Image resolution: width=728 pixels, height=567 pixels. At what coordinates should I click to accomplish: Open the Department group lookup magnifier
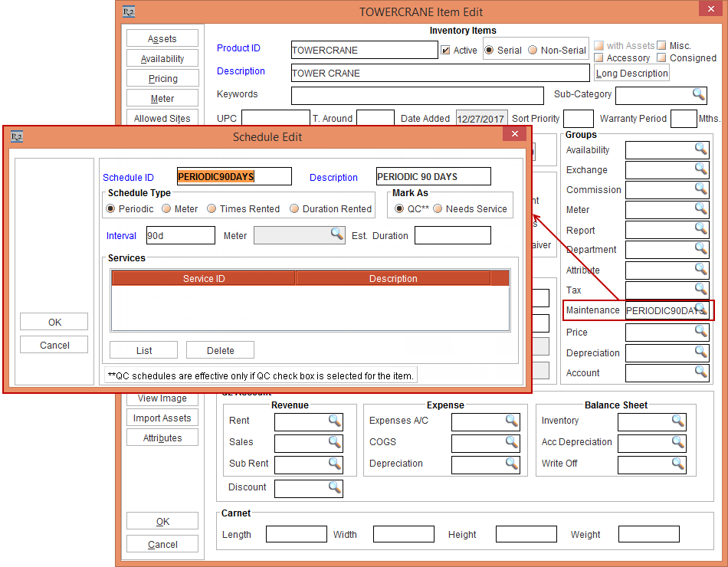coord(700,248)
